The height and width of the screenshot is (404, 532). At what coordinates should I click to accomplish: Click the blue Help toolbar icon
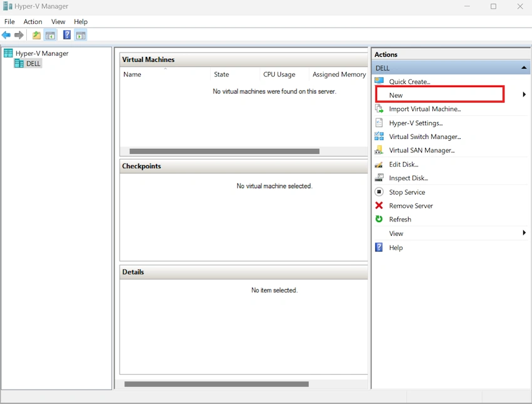click(x=67, y=34)
